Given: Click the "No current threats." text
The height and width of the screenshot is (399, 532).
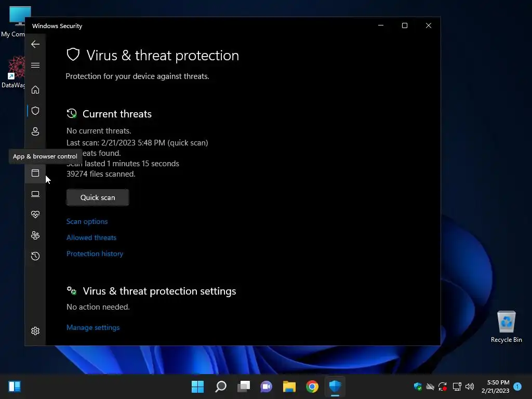Looking at the screenshot, I should [99, 130].
